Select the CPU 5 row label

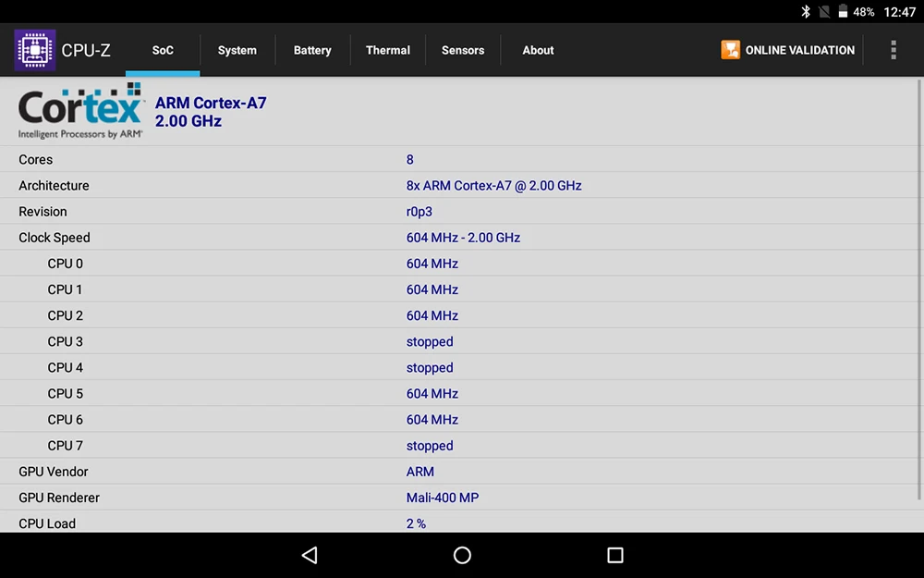[65, 393]
